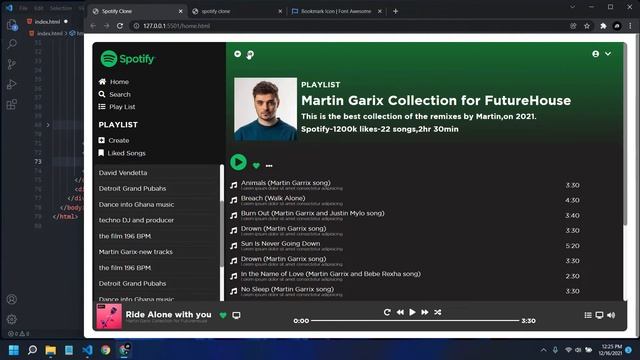640x360 pixels.
Task: Open VS Code Search sidebar icon
Action: 11,44
